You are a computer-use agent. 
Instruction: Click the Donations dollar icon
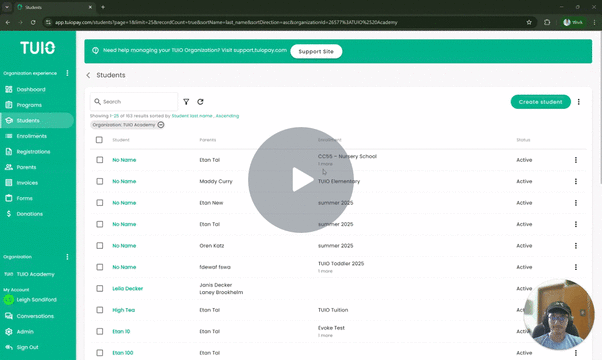pyautogui.click(x=9, y=214)
